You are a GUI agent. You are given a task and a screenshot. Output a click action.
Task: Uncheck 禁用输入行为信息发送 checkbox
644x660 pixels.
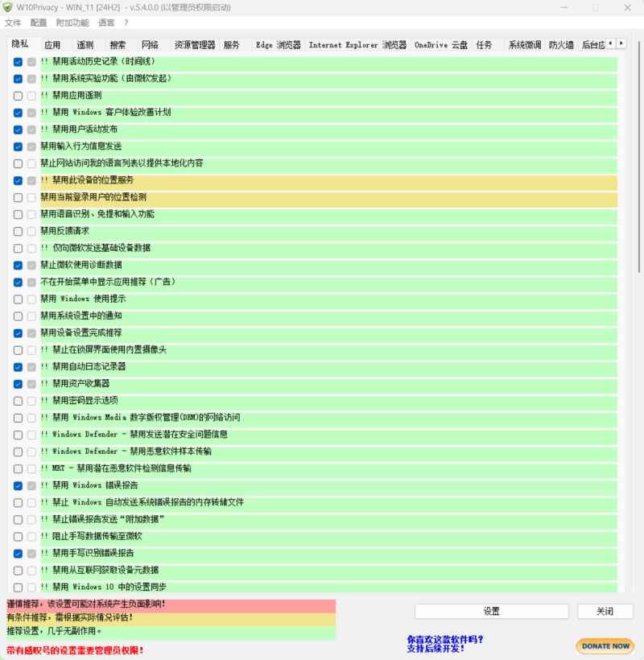18,146
